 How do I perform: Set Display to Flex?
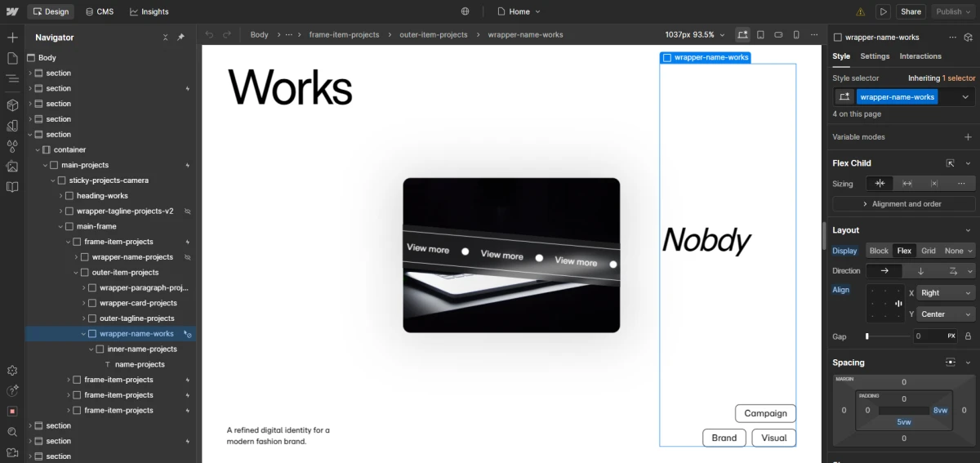pos(904,251)
